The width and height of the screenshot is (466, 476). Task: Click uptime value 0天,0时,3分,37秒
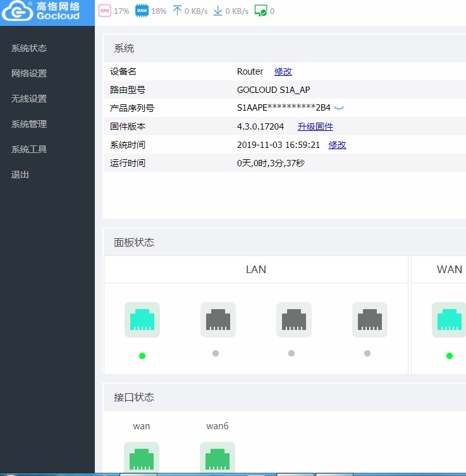pyautogui.click(x=271, y=163)
